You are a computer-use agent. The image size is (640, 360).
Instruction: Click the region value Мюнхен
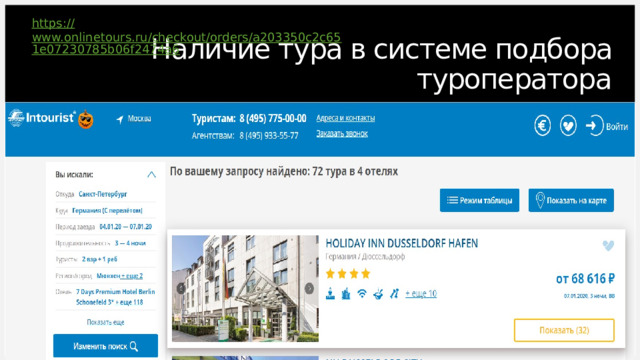108,276
